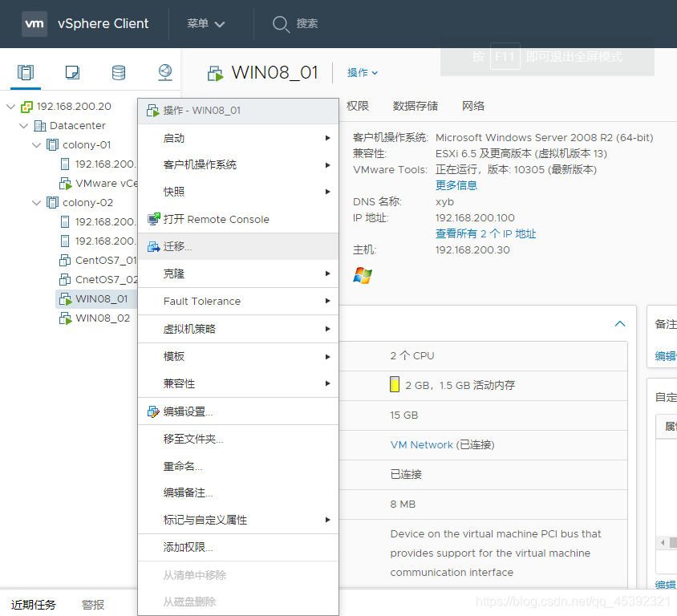
Task: Open the 操作 actions dropdown
Action: [x=363, y=72]
